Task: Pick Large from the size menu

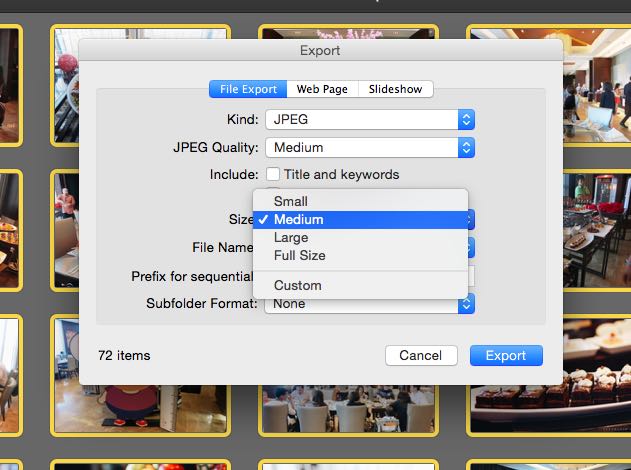Action: click(x=361, y=237)
